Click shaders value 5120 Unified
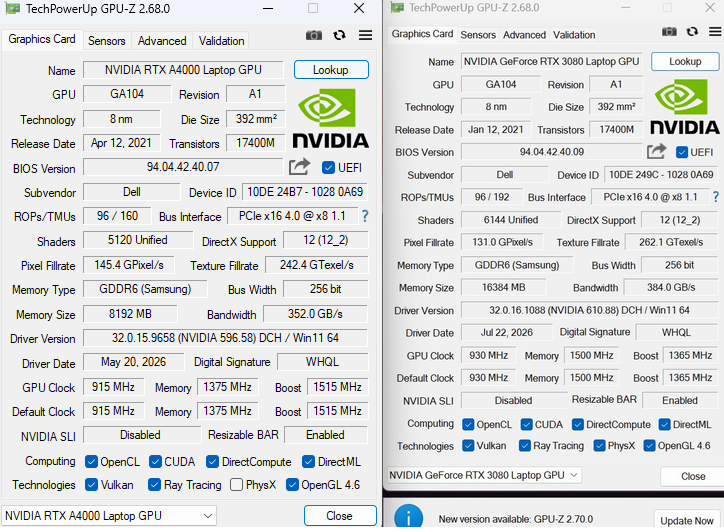This screenshot has width=724, height=532. tap(138, 240)
